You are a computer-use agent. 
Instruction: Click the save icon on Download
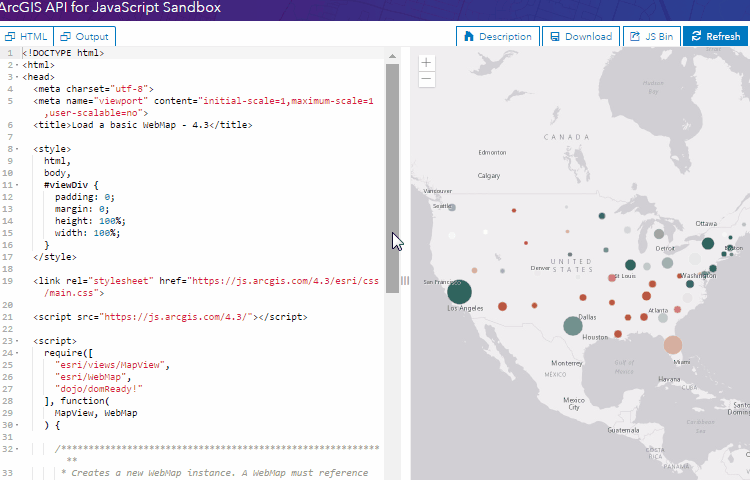[555, 36]
